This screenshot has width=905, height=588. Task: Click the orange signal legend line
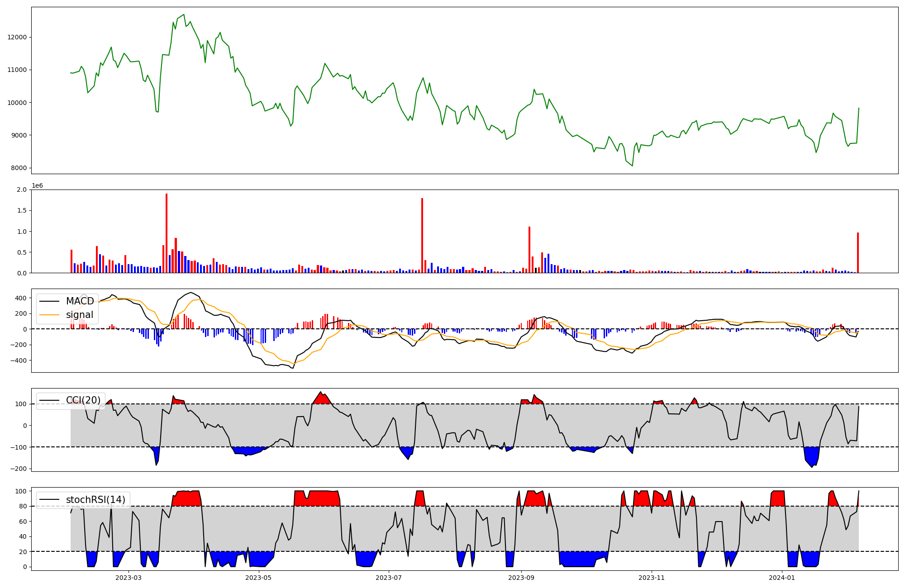click(50, 315)
